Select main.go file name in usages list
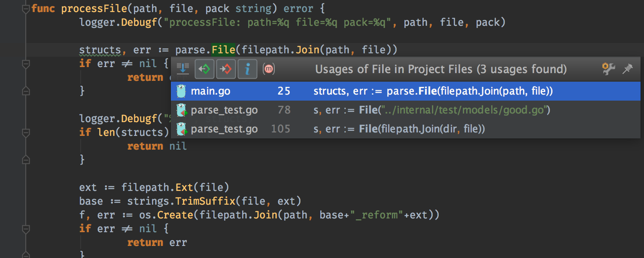This screenshot has width=644, height=258. [x=211, y=91]
